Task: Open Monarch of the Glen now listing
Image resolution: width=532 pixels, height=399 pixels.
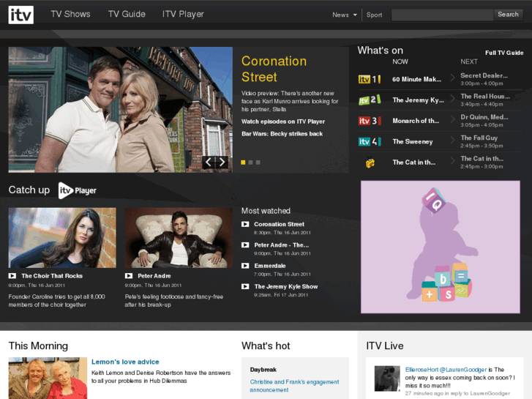Action: click(416, 121)
